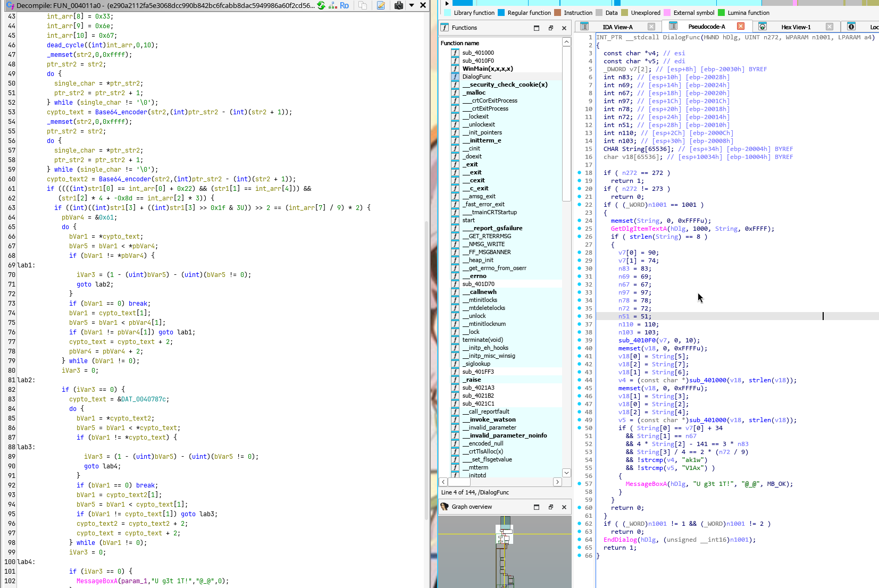879x588 pixels.
Task: Close the Hex View-1 tab
Action: (x=830, y=27)
